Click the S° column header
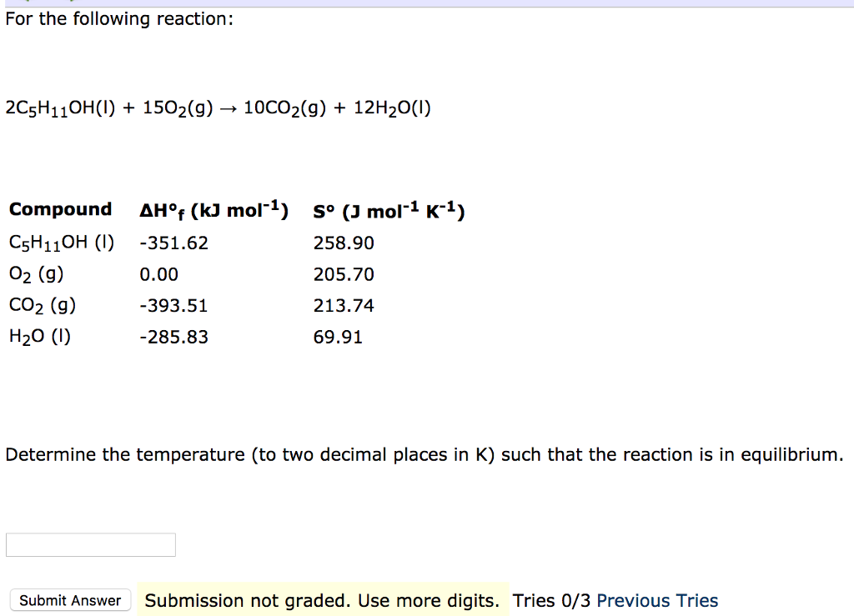This screenshot has width=854, height=616. pos(388,211)
